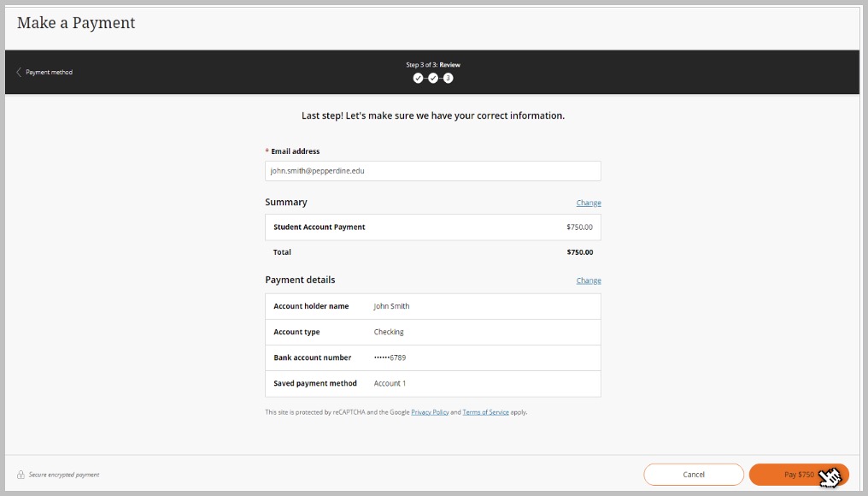The width and height of the screenshot is (868, 496).
Task: Select the Student Account Payment row
Action: pyautogui.click(x=432, y=227)
